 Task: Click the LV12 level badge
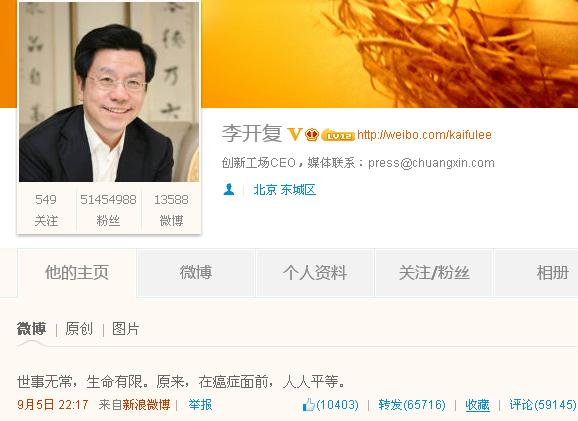(338, 135)
